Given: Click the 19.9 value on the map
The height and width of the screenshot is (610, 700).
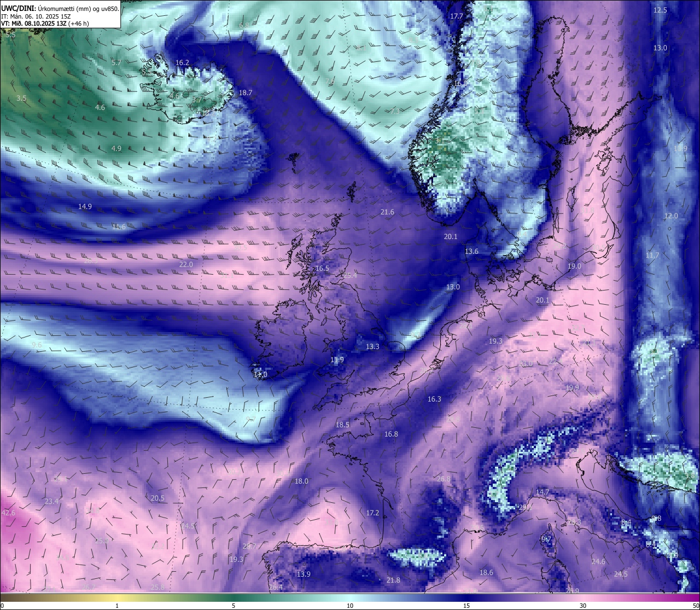Looking at the screenshot, I should 572,387.
